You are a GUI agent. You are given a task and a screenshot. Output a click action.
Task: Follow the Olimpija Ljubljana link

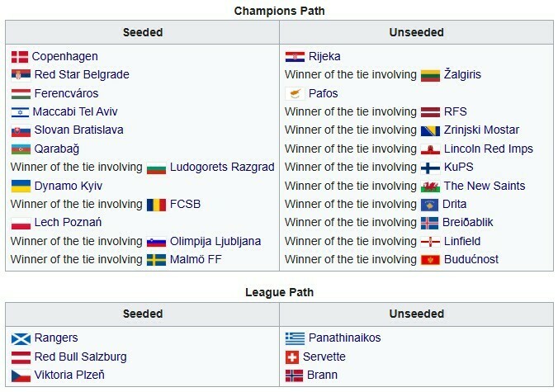pos(215,241)
